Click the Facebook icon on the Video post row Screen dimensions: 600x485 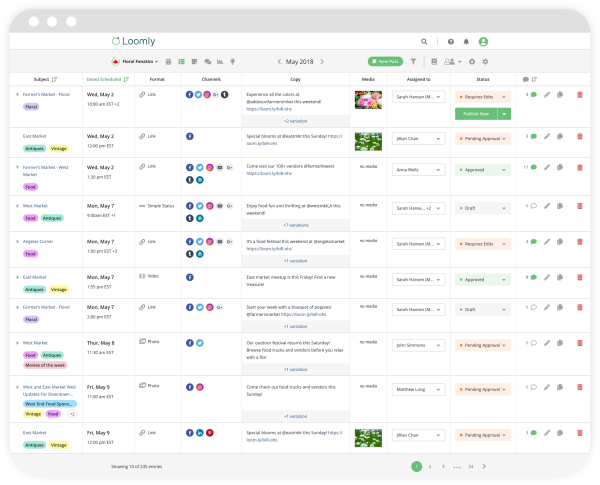coord(190,277)
